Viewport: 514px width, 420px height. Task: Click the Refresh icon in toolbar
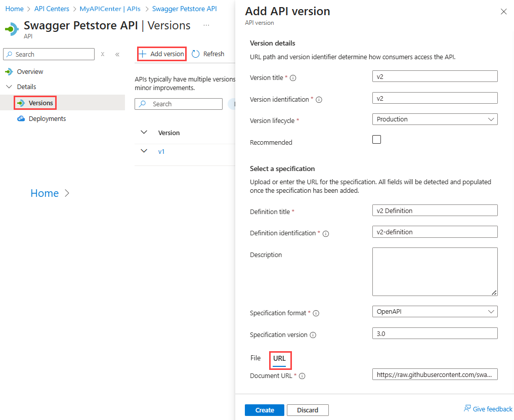196,54
